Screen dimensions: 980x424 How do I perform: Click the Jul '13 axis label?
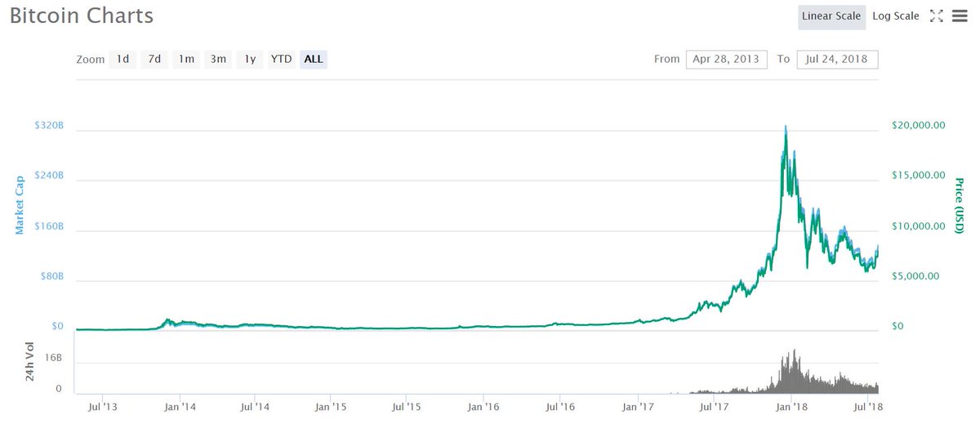pyautogui.click(x=103, y=406)
